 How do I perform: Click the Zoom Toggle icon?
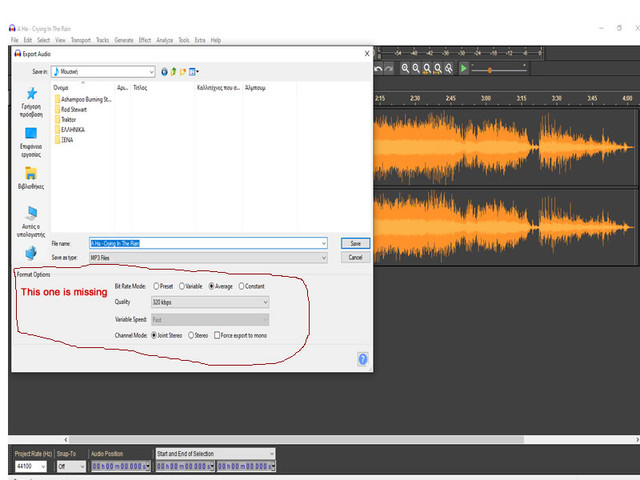point(449,68)
